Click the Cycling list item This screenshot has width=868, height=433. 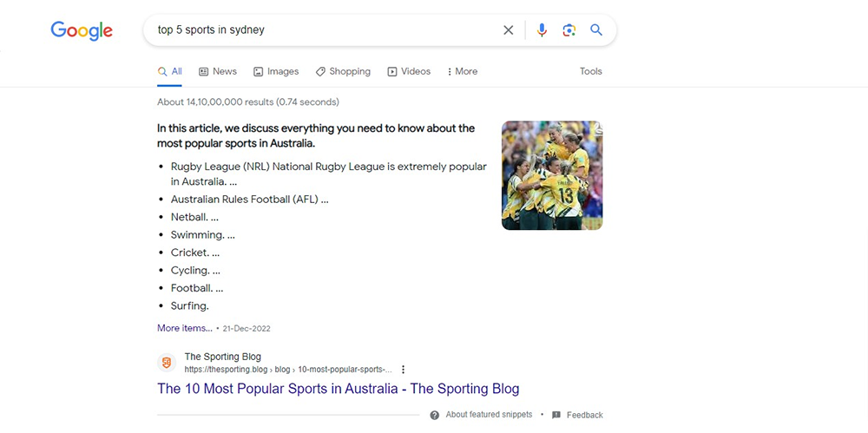pyautogui.click(x=195, y=270)
